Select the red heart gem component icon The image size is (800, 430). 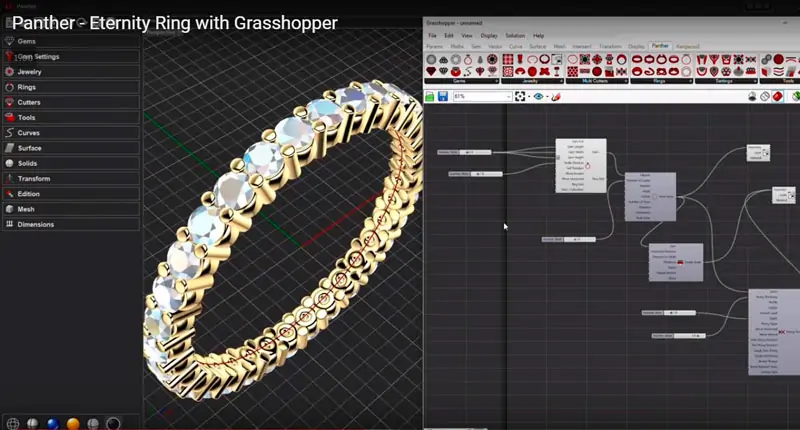pos(431,71)
